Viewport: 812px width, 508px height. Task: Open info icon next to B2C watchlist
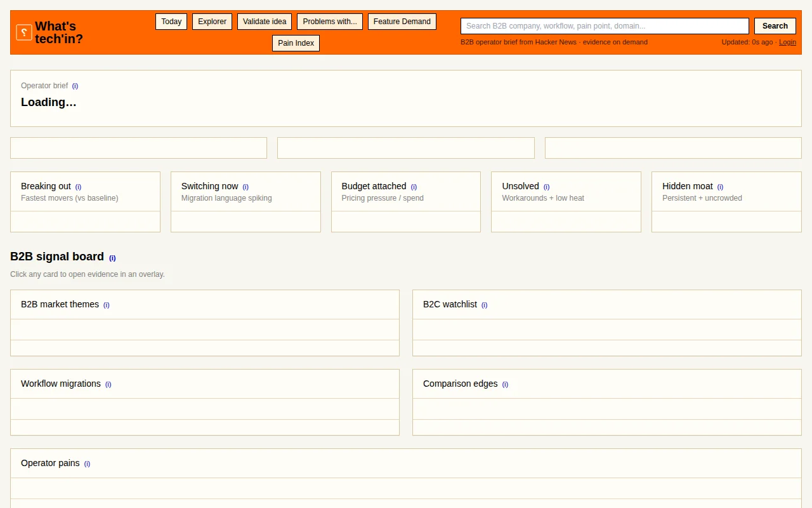click(x=485, y=305)
